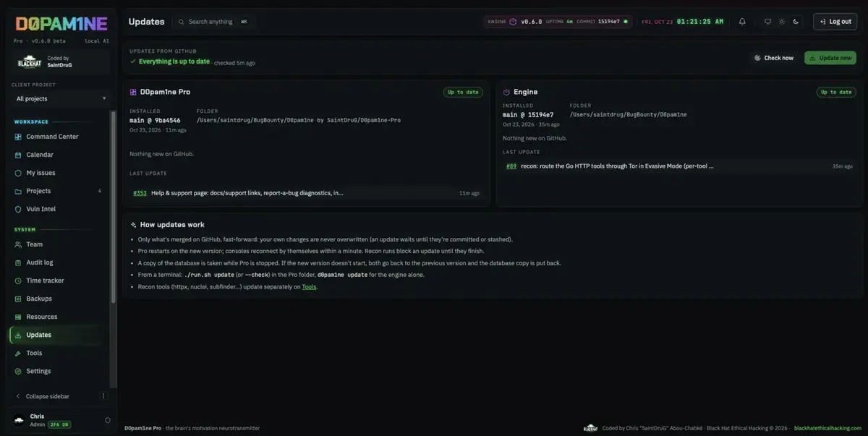Click the sparkle icon beside How updates work
This screenshot has width=868, height=436.
click(133, 225)
